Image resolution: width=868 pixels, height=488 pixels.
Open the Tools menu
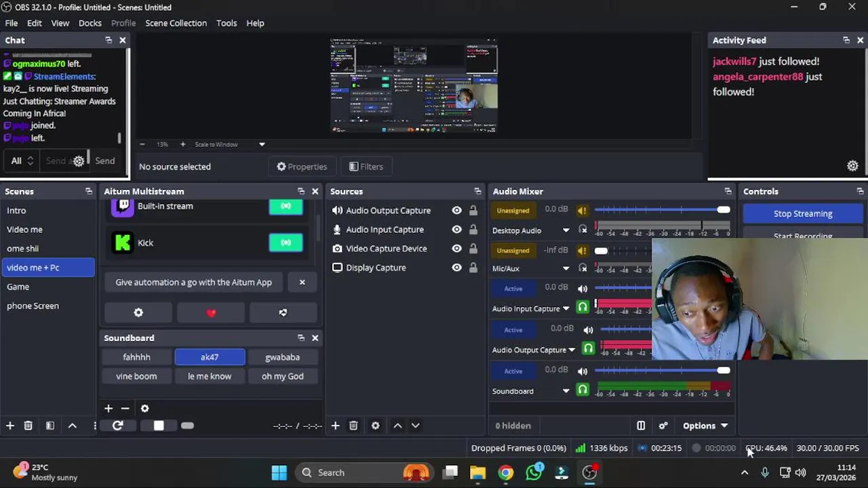pyautogui.click(x=226, y=23)
